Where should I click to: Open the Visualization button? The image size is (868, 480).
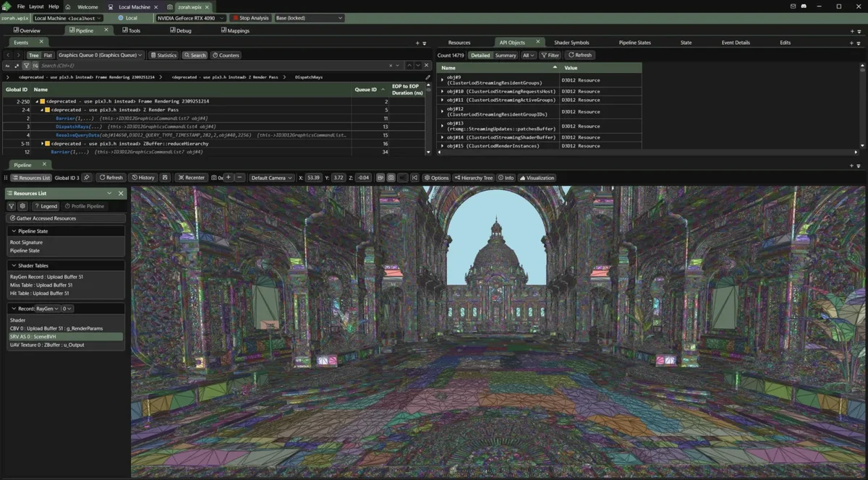pos(537,178)
